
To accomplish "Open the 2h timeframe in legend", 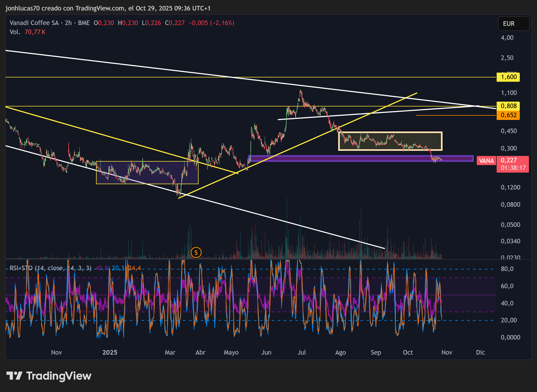I will point(68,23).
